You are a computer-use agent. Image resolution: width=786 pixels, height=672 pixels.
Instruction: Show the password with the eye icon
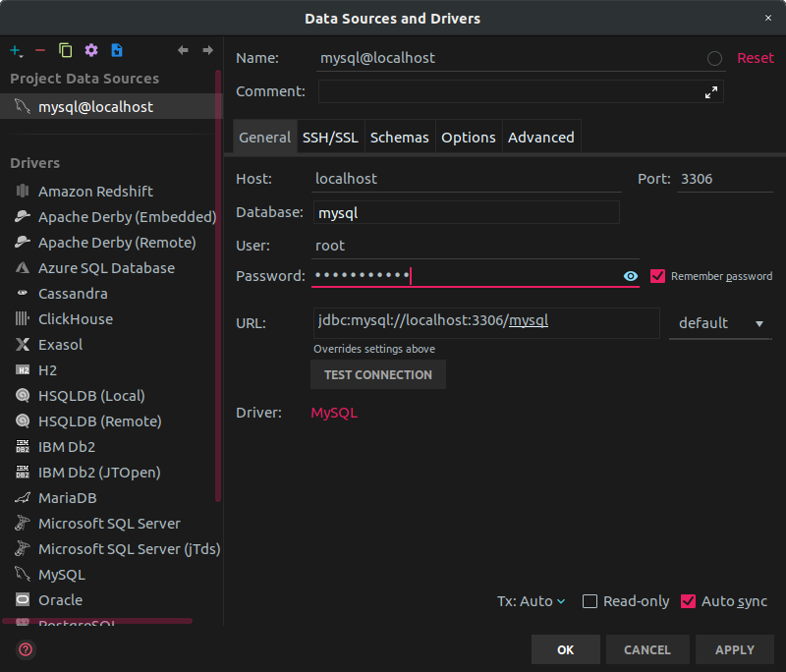point(631,276)
